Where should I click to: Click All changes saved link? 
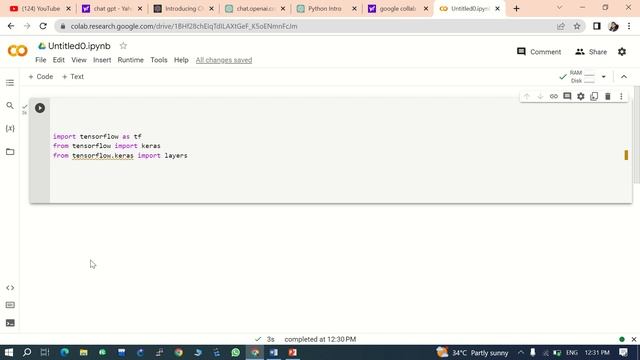tap(224, 60)
